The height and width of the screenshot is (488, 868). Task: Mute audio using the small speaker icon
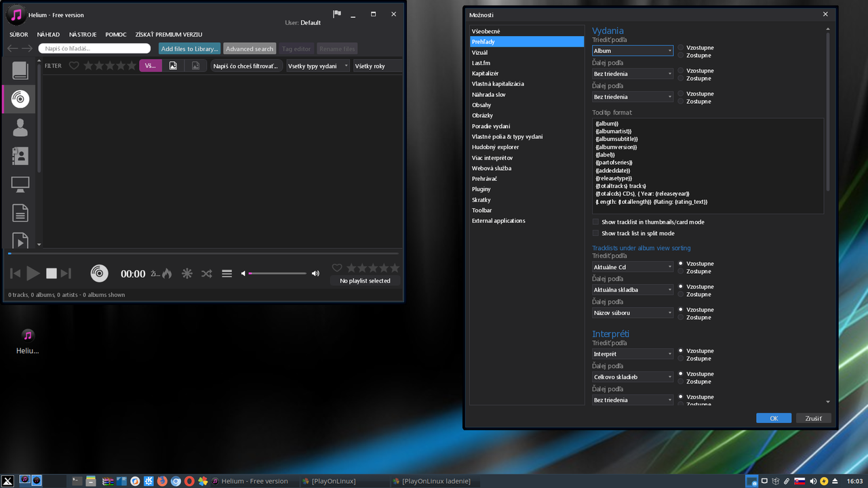pyautogui.click(x=243, y=274)
